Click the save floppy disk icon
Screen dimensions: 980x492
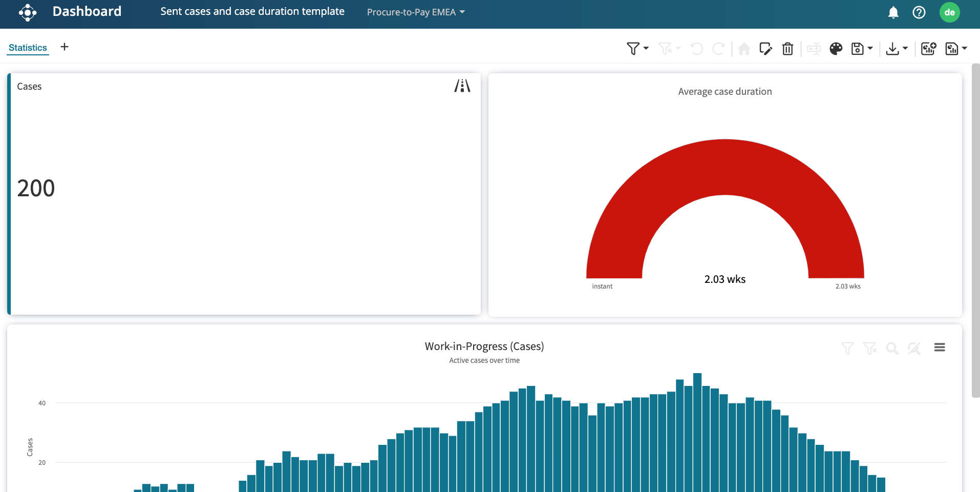(x=858, y=49)
